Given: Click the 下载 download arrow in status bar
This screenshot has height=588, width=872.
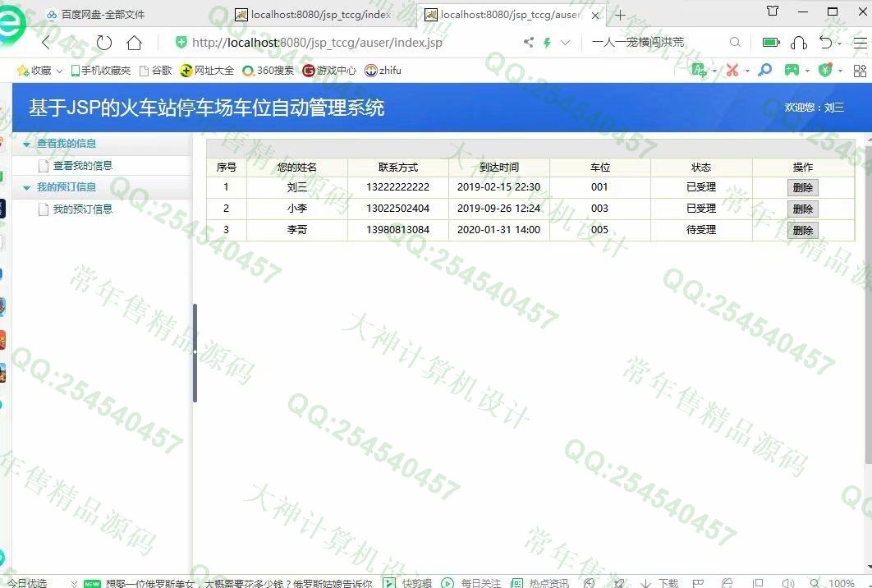Looking at the screenshot, I should tap(645, 583).
